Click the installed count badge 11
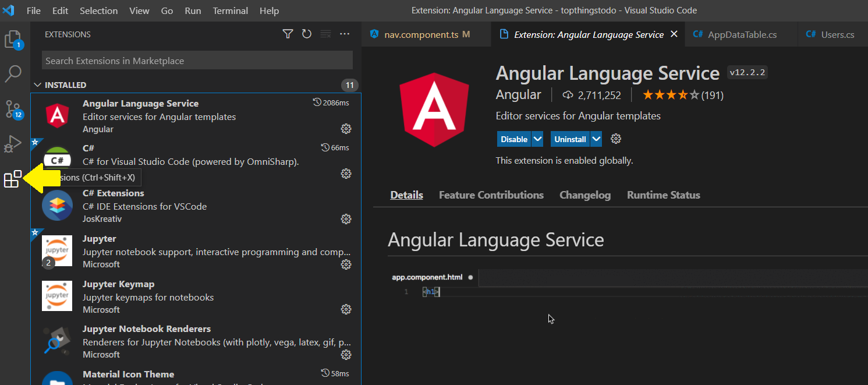This screenshot has width=868, height=385. pyautogui.click(x=349, y=85)
